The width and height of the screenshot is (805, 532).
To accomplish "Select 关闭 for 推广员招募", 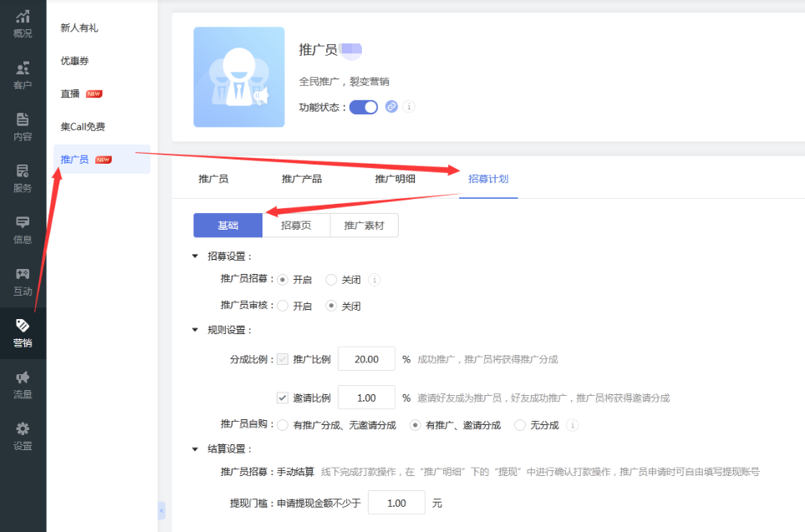I will click(x=332, y=280).
